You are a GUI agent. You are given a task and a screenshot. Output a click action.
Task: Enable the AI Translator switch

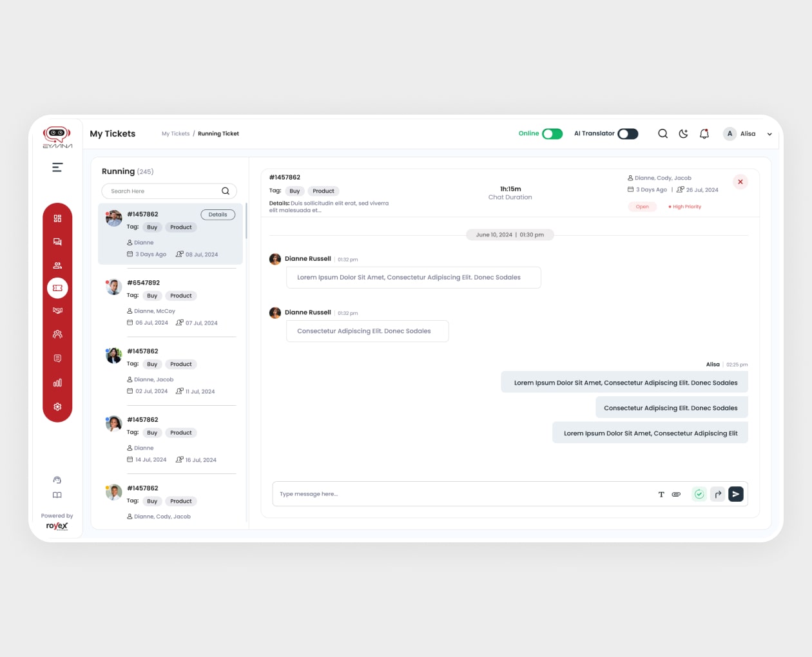[x=628, y=134]
